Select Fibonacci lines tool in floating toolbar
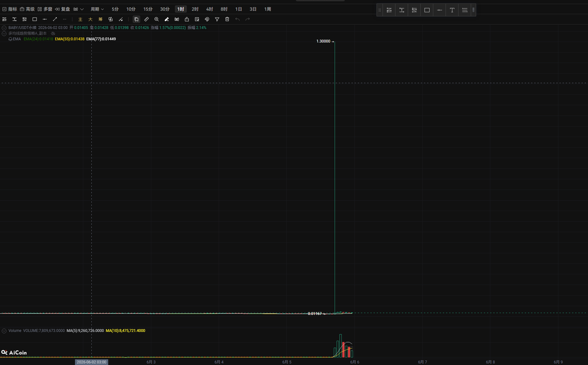Viewport: 588px width, 365px height. tap(415, 10)
